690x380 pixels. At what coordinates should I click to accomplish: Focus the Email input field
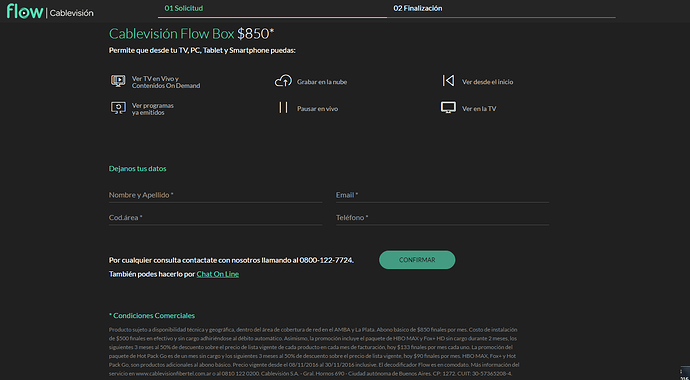[442, 195]
